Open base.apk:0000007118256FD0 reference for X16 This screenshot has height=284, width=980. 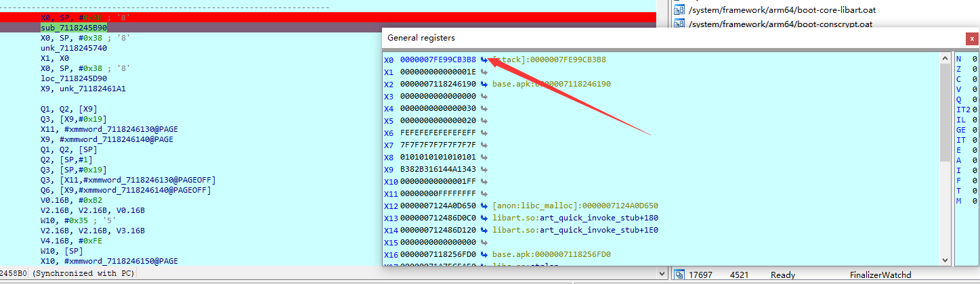551,254
